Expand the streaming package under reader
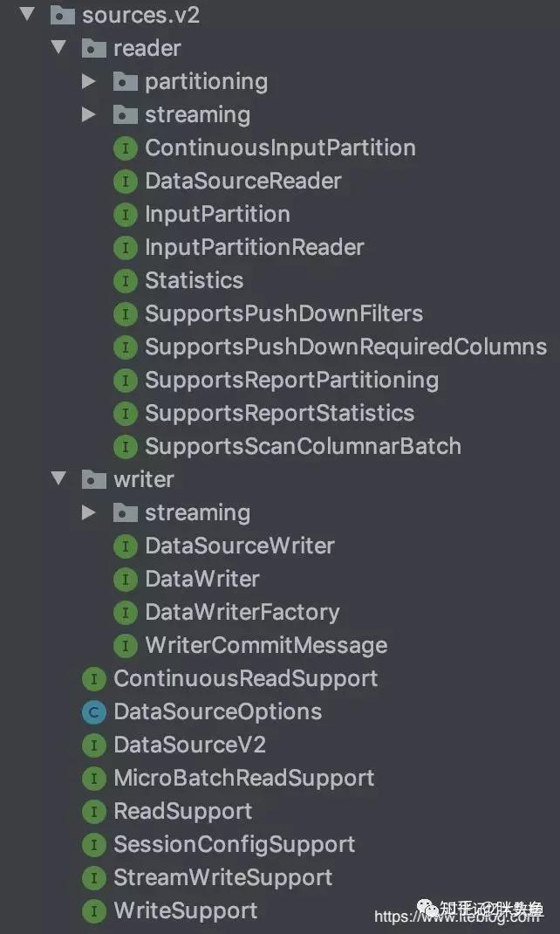Screen dimensions: 560x934 click(89, 114)
